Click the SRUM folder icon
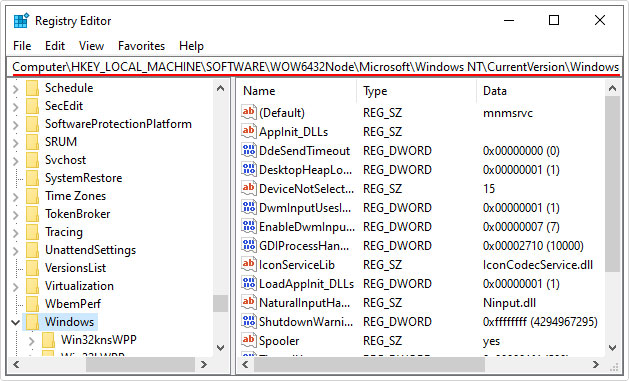Image resolution: width=629 pixels, height=381 pixels. (32, 142)
